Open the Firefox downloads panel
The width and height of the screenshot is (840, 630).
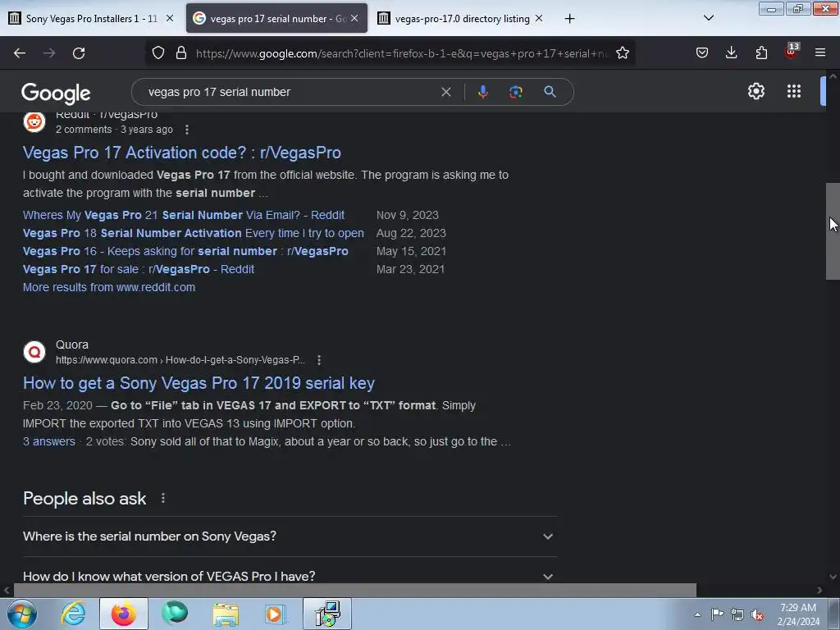point(731,53)
